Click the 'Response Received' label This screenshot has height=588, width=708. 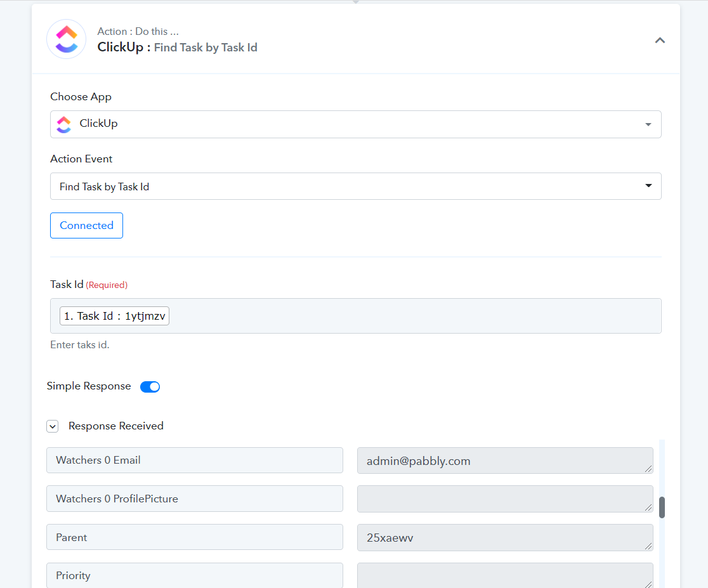coord(116,426)
